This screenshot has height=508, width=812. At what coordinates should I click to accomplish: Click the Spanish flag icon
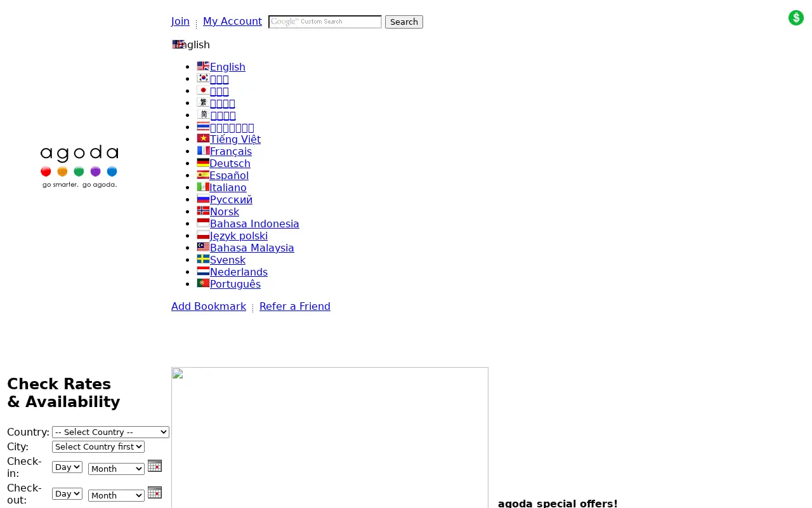203,174
